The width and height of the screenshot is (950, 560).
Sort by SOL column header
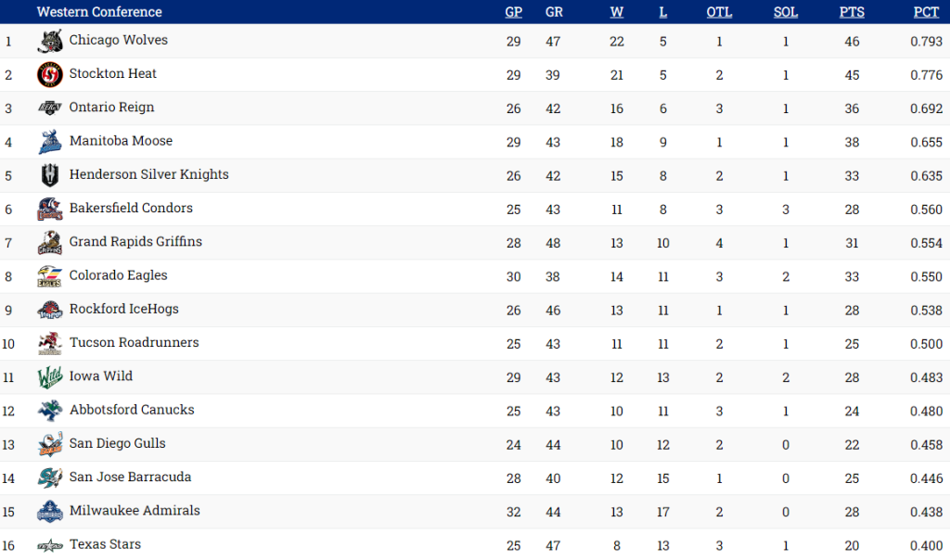tap(785, 12)
